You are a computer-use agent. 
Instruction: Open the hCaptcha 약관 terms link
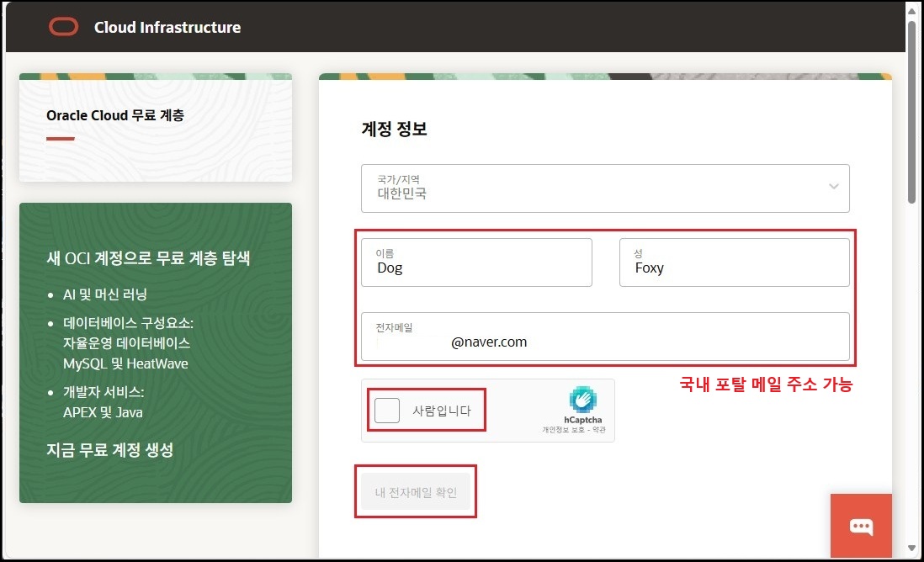598,430
